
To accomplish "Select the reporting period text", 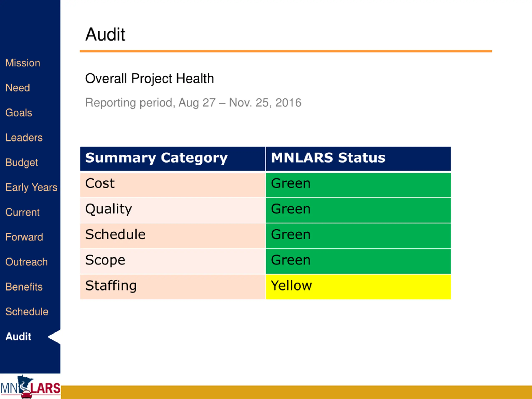I will point(193,103).
